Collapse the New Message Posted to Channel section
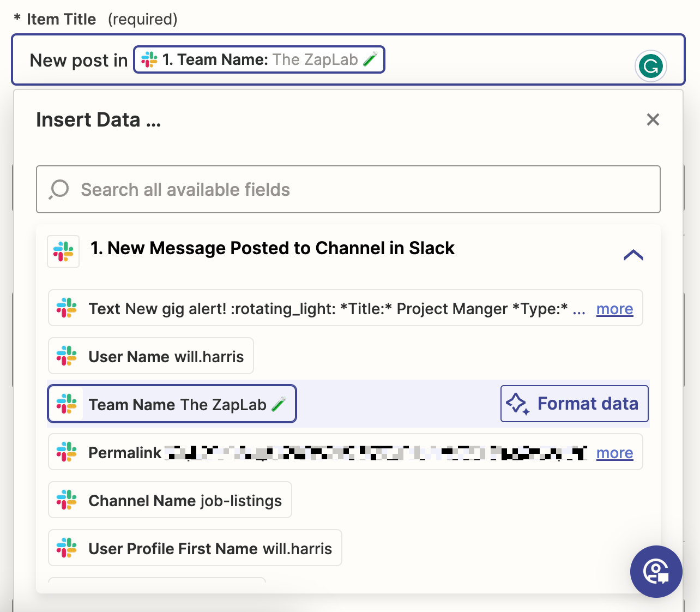 [633, 255]
